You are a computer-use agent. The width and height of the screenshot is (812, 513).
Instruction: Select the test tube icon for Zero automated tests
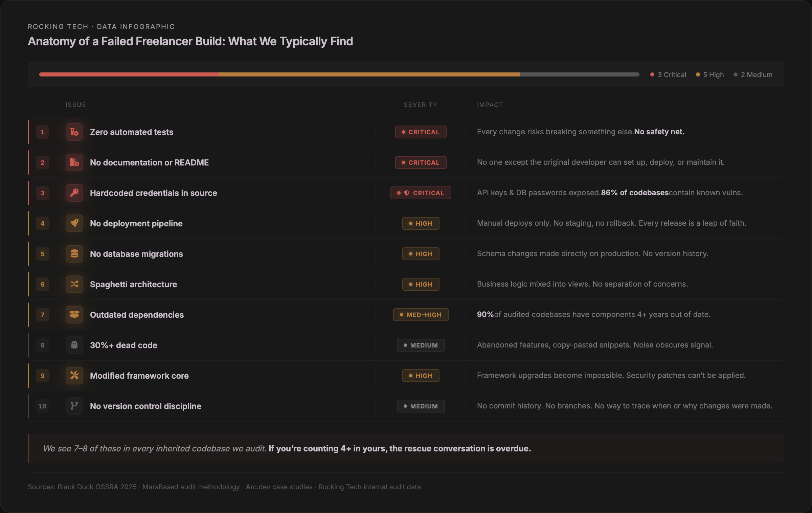pos(74,132)
